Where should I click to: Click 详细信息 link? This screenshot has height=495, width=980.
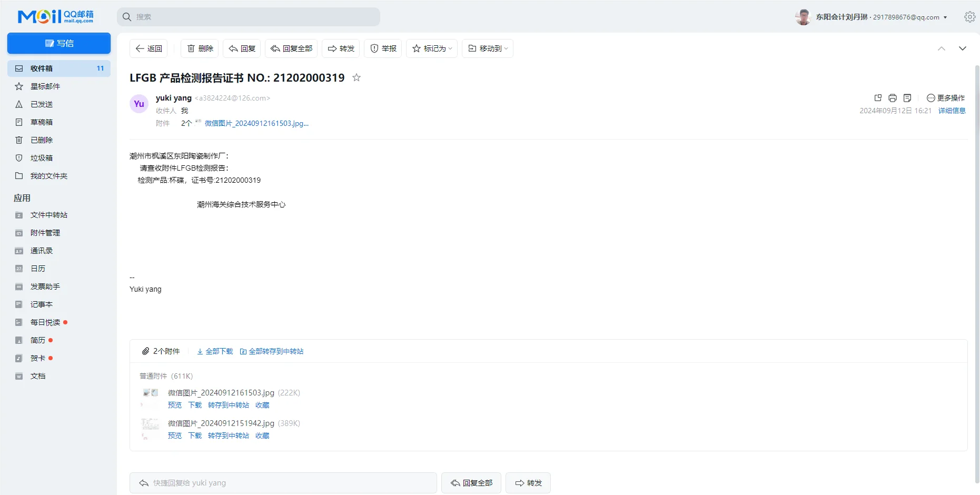(x=952, y=111)
